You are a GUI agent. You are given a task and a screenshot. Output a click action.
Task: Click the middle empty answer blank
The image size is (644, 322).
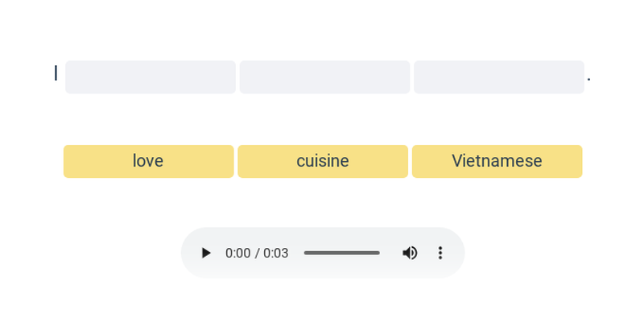[324, 77]
